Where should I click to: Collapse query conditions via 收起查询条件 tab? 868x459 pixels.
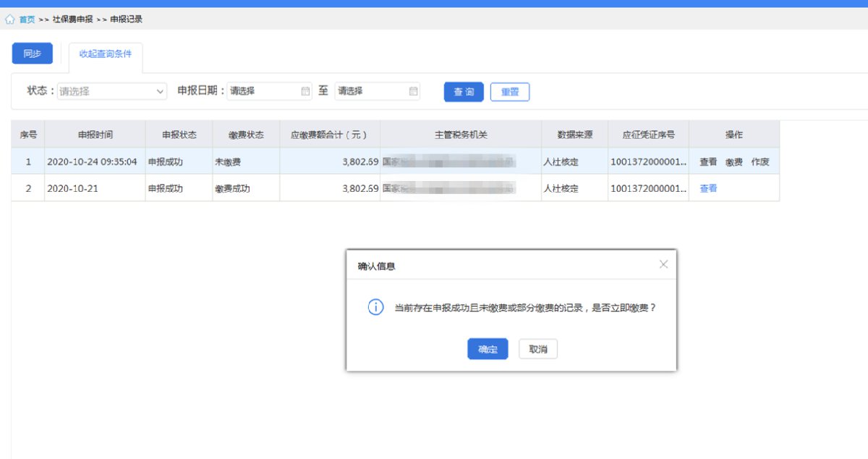click(x=106, y=54)
